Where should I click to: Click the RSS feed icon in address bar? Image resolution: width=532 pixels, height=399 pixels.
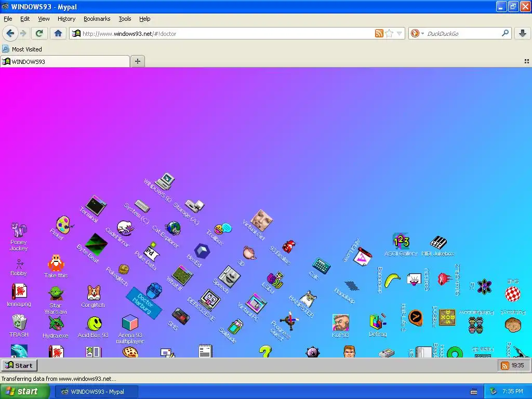[x=379, y=33]
